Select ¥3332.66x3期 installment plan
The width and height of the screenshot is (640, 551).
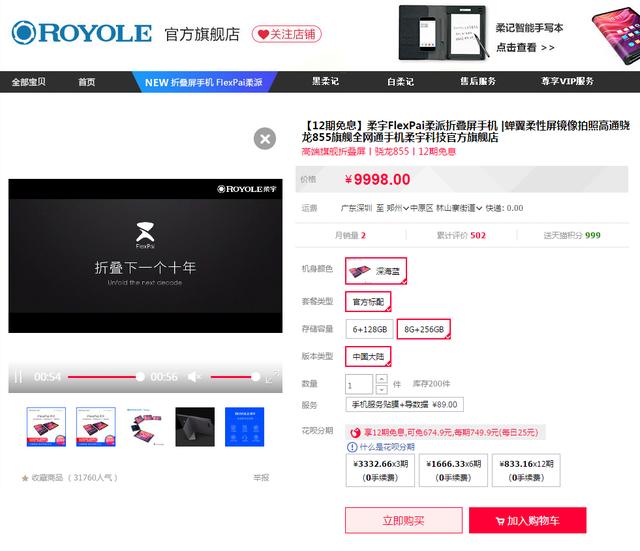tap(380, 470)
